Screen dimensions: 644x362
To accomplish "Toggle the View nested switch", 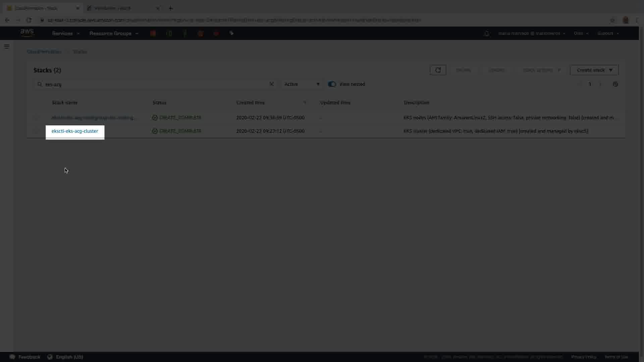I will [x=332, y=84].
